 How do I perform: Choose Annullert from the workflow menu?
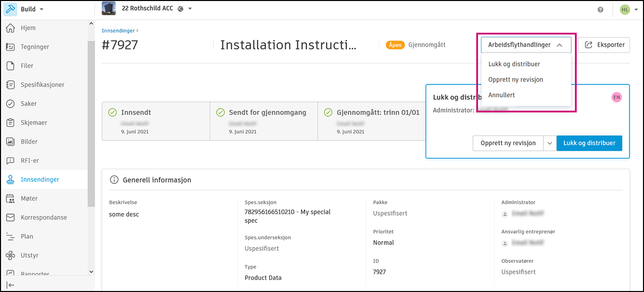pyautogui.click(x=502, y=95)
